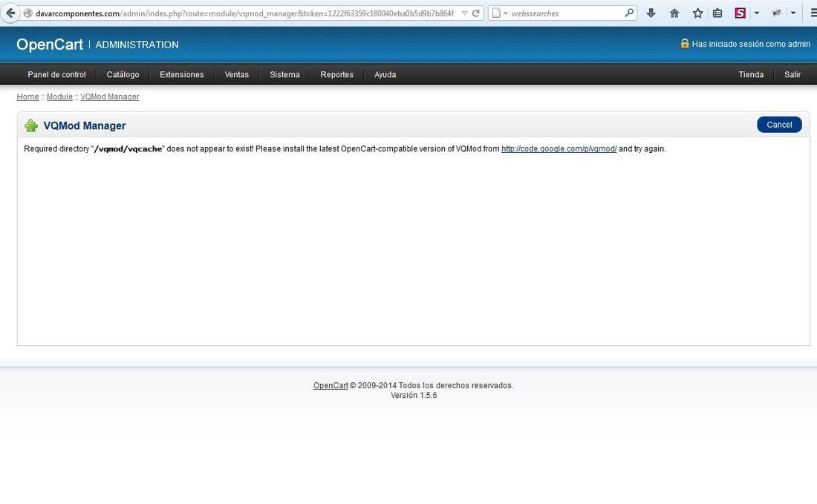Click the VQMod Manager breadcrumb link

click(x=109, y=96)
